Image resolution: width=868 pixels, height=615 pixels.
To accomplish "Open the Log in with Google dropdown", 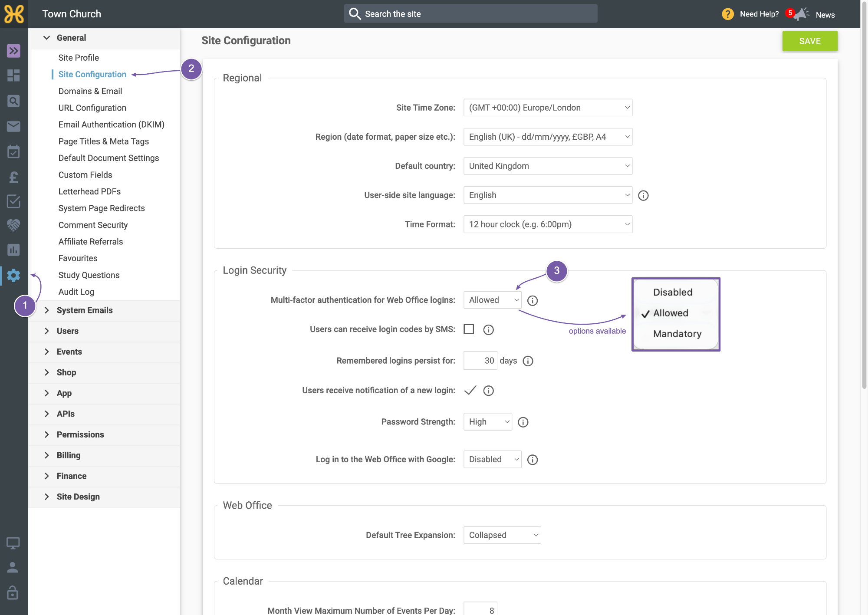I will (492, 459).
